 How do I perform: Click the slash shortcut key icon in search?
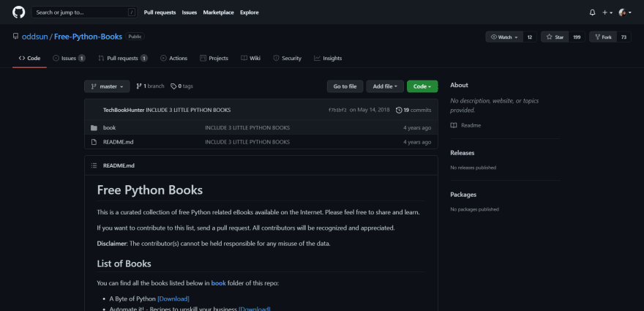[x=132, y=12]
